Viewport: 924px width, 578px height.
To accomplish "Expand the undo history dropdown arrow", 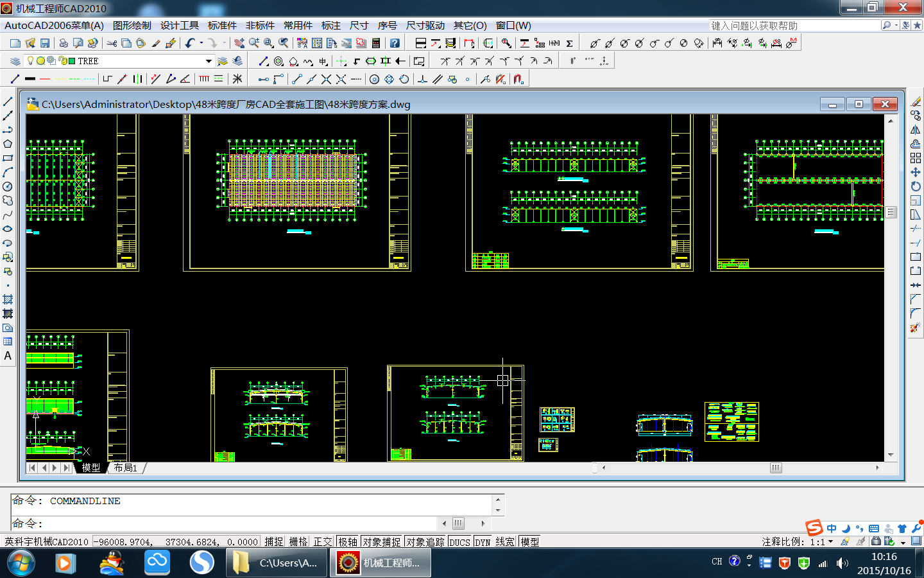I will 201,43.
